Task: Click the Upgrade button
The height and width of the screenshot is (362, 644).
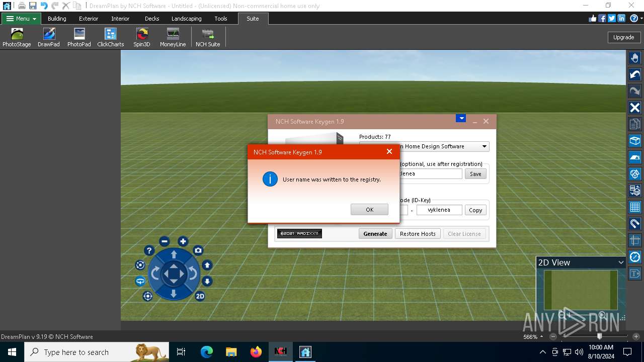Action: tap(623, 37)
